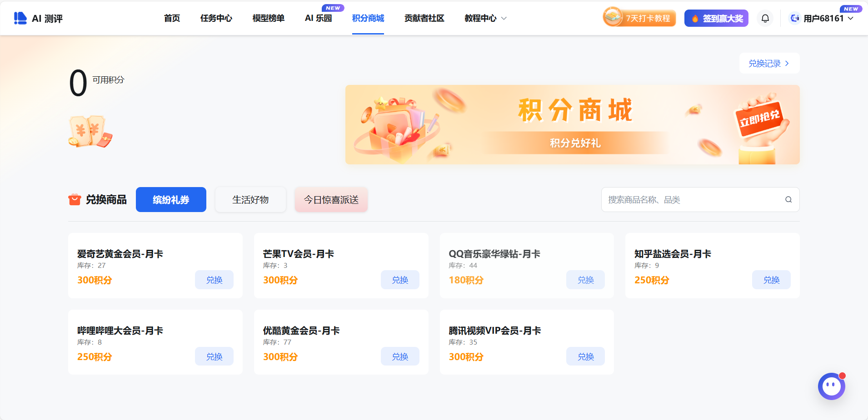The height and width of the screenshot is (420, 868).
Task: Redeem 芒果TV会员-月卡
Action: point(400,280)
